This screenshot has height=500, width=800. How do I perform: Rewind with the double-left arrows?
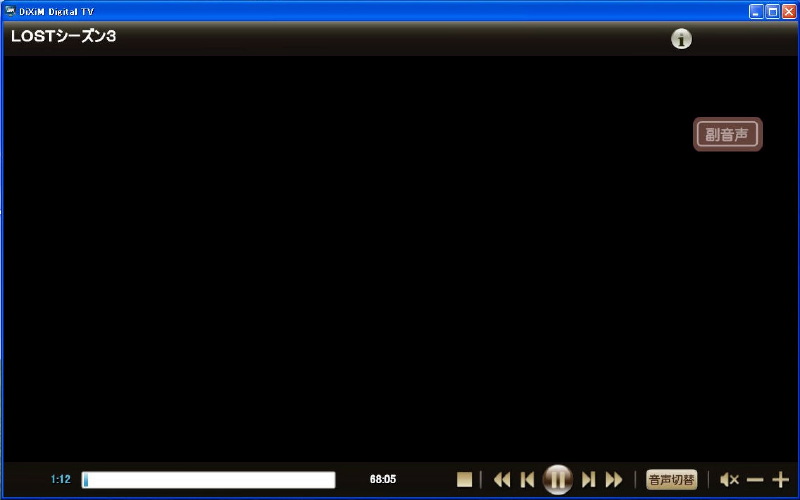502,480
